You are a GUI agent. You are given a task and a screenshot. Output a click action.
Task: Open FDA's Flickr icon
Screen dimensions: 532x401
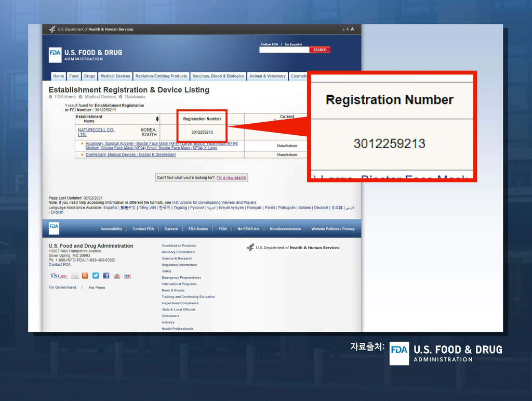click(x=127, y=276)
